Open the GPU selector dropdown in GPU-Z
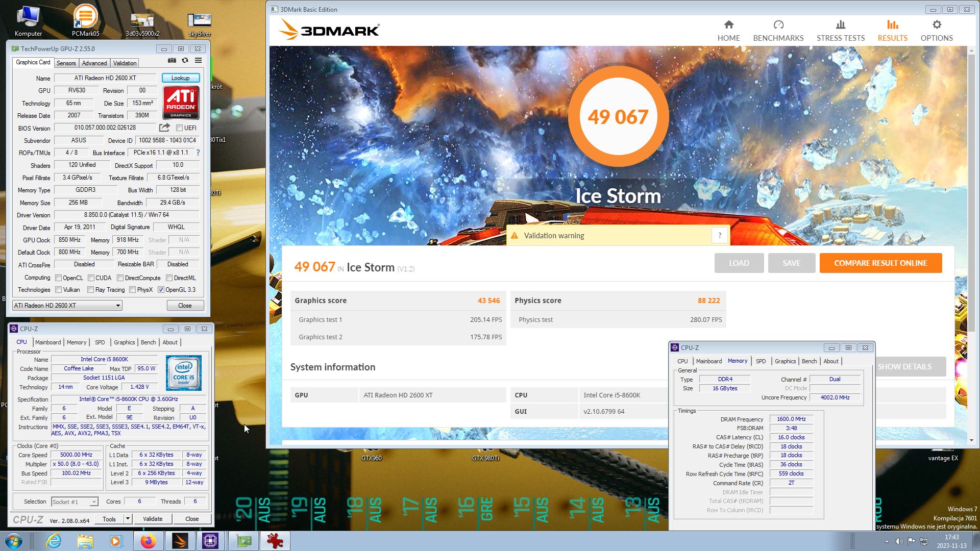 (x=67, y=305)
